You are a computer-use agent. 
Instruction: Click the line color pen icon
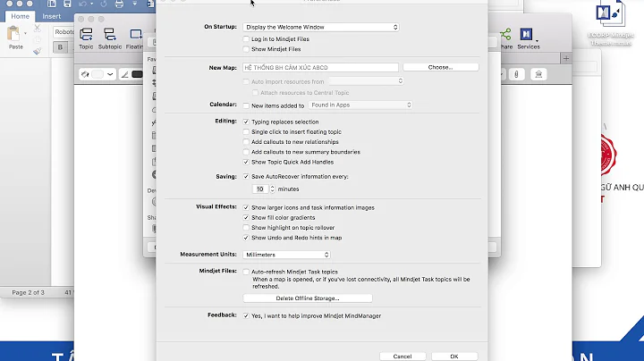pos(125,74)
